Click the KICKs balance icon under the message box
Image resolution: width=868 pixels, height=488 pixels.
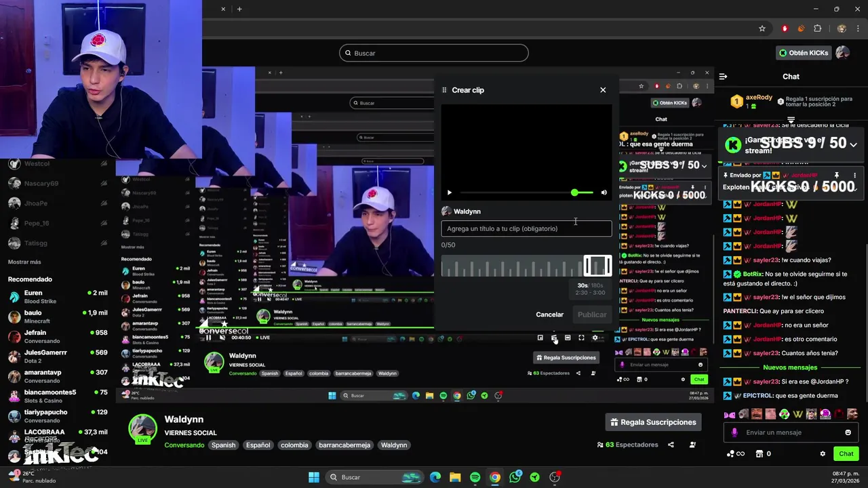[735, 454]
